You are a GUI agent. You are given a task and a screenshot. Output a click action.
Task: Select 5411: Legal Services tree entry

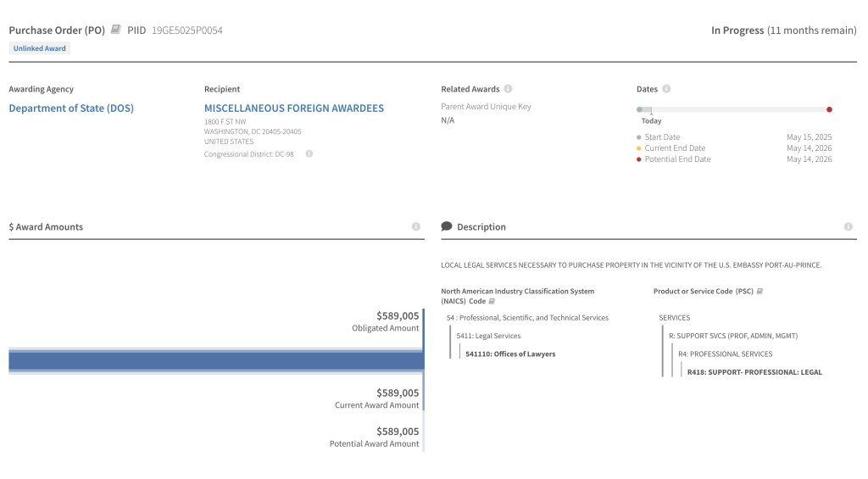488,336
